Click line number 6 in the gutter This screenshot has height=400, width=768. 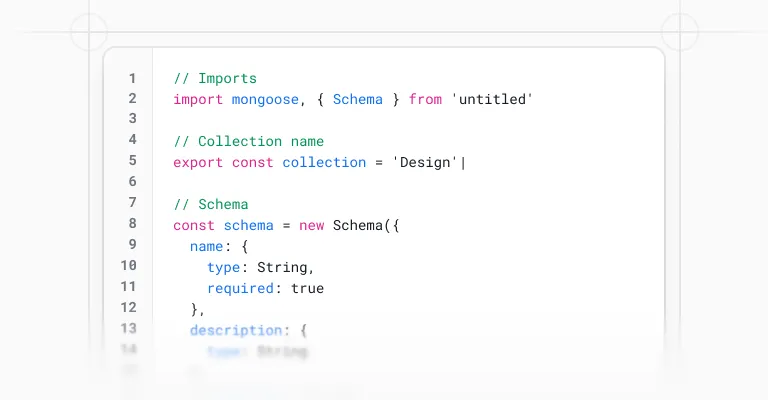[x=132, y=182]
